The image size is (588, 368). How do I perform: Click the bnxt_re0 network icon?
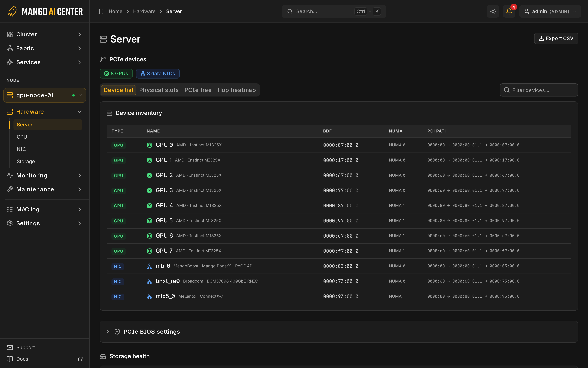(149, 281)
